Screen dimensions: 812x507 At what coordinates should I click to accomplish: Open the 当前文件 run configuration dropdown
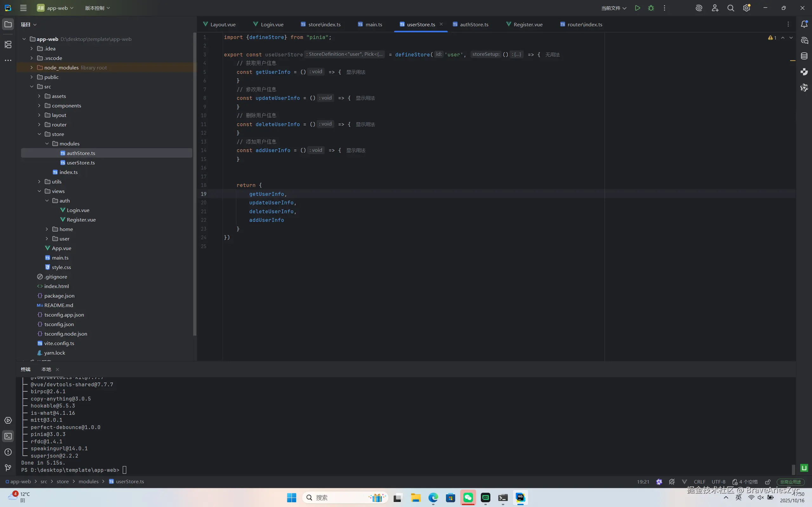(x=613, y=8)
